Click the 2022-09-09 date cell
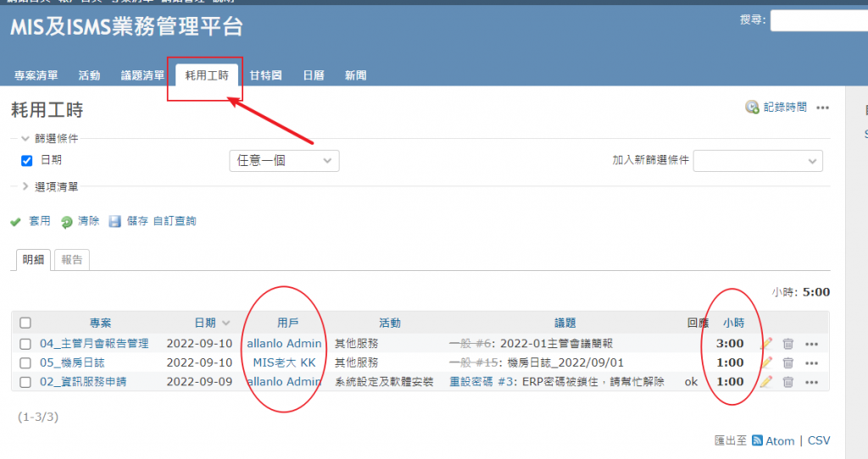Image resolution: width=868 pixels, height=459 pixels. click(199, 382)
